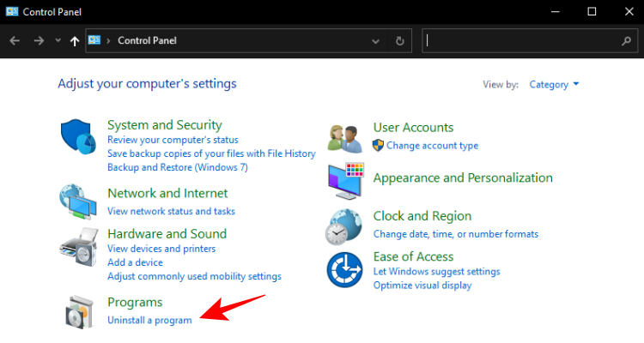
Task: Expand the address bar history dropdown
Action: [375, 40]
